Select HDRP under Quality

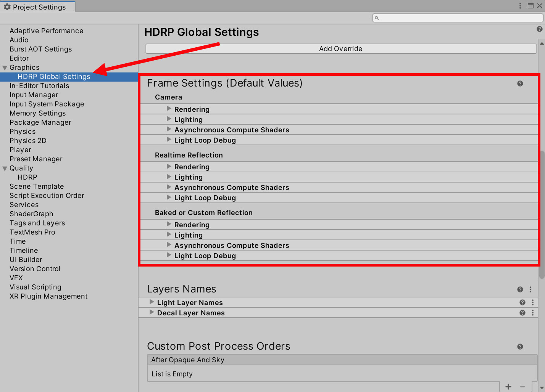[27, 177]
